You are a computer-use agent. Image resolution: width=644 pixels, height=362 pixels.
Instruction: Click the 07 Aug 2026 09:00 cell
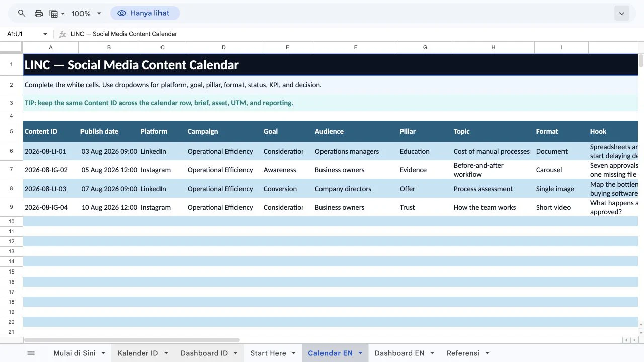pyautogui.click(x=109, y=189)
